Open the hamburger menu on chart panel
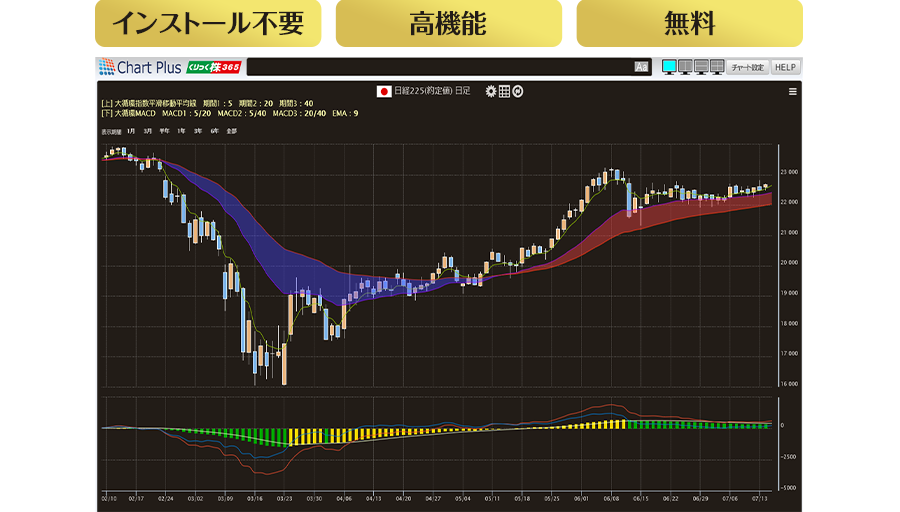900x512 pixels. tap(793, 92)
